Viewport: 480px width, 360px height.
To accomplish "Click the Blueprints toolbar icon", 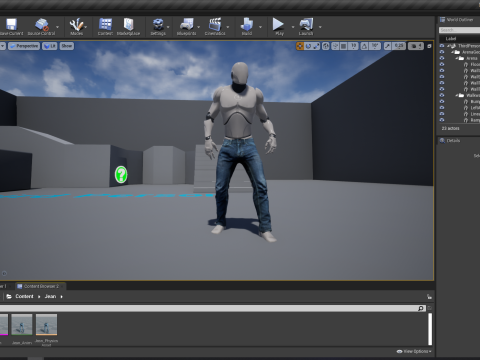I will (186, 27).
